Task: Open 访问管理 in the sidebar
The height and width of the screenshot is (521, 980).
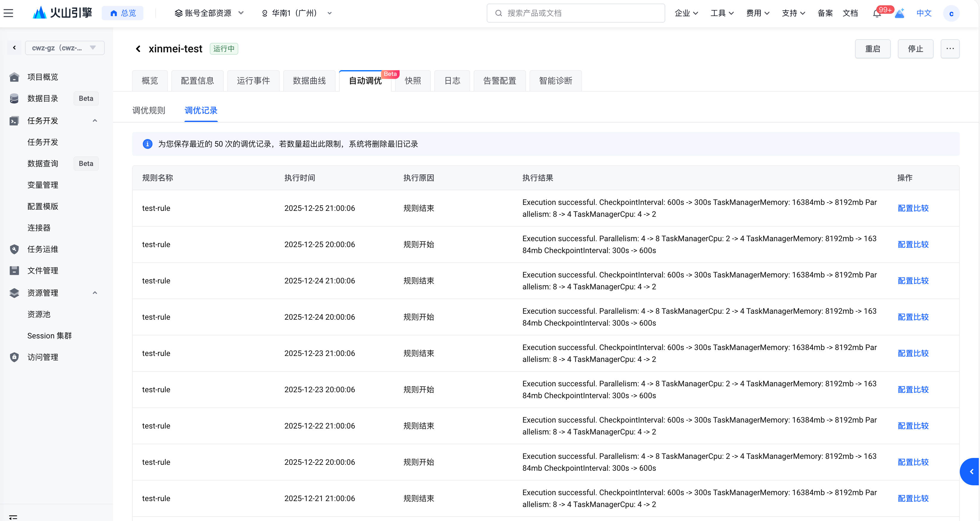Action: coord(43,357)
